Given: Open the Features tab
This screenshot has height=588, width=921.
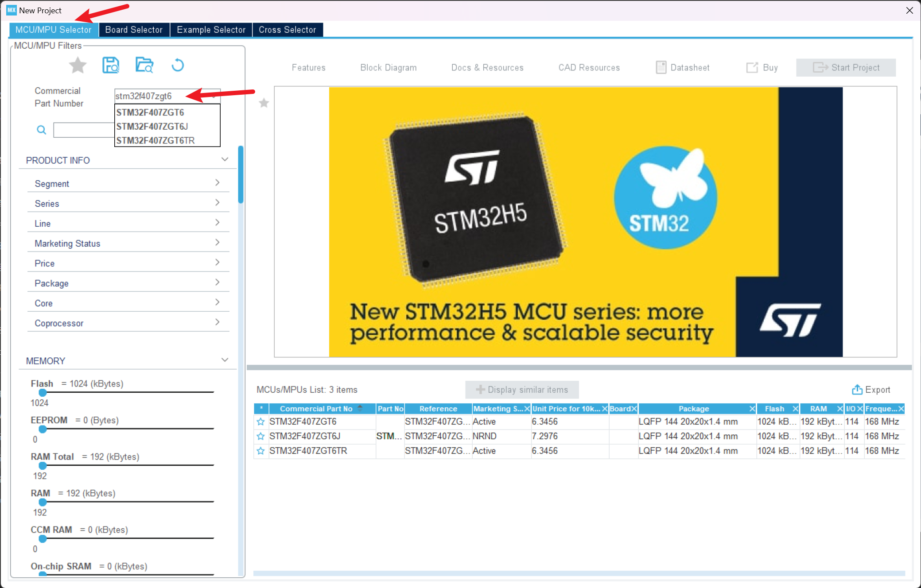Looking at the screenshot, I should 309,68.
